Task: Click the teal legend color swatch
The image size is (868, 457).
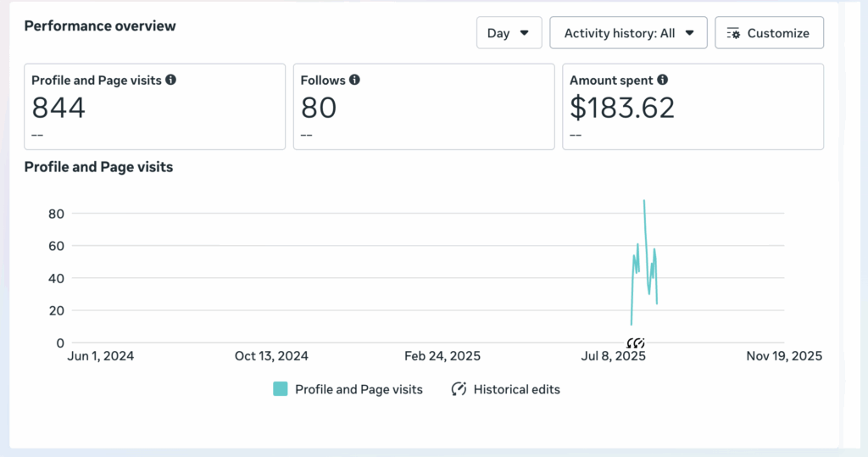Action: point(281,389)
